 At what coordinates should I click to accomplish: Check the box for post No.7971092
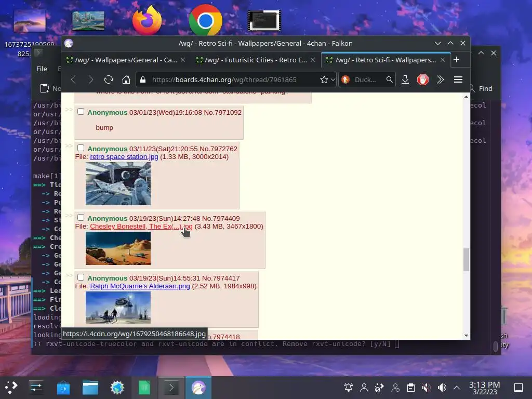coord(81,112)
